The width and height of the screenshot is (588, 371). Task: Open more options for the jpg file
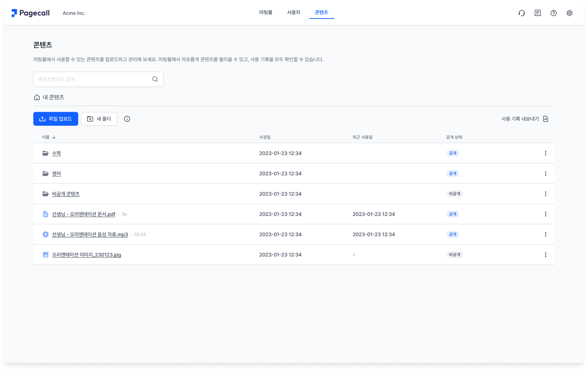click(x=545, y=254)
